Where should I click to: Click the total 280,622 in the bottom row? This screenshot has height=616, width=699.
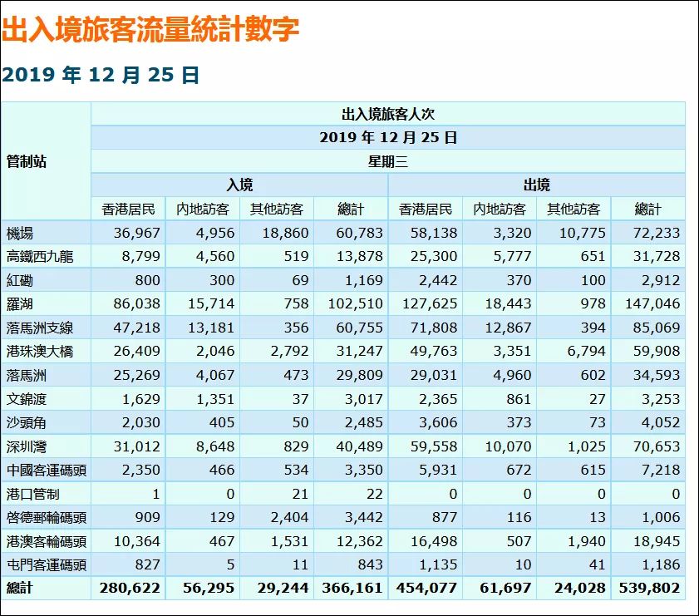(130, 589)
